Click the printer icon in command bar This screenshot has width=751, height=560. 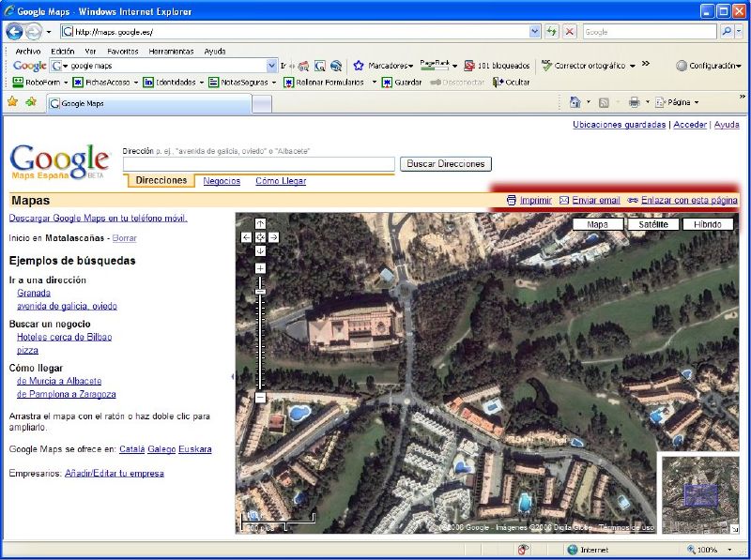point(635,102)
